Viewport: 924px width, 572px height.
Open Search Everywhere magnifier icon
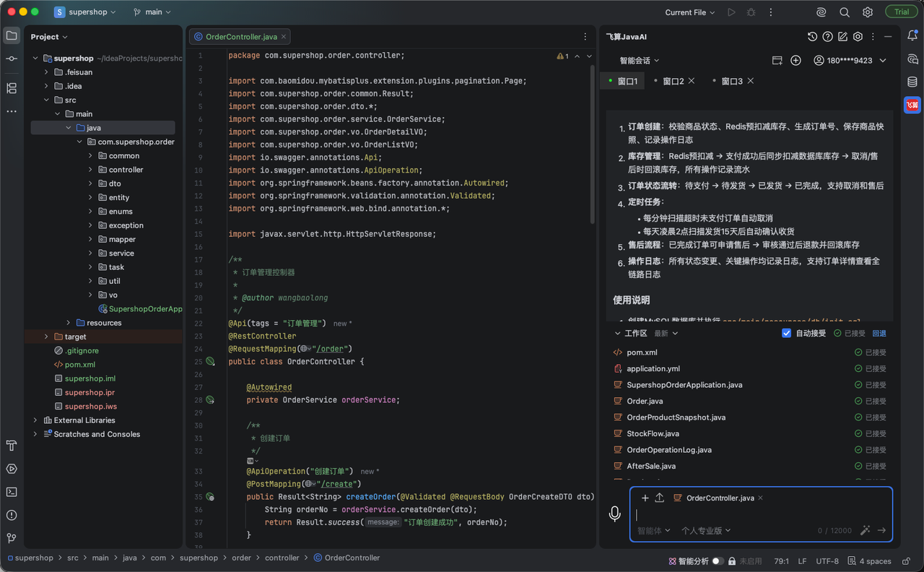coord(845,12)
